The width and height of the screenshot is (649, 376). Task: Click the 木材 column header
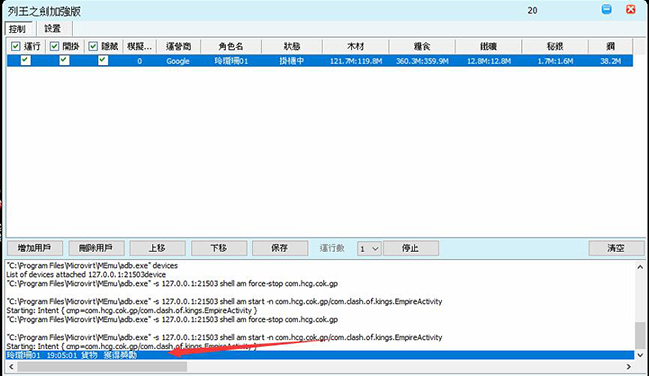pos(356,46)
